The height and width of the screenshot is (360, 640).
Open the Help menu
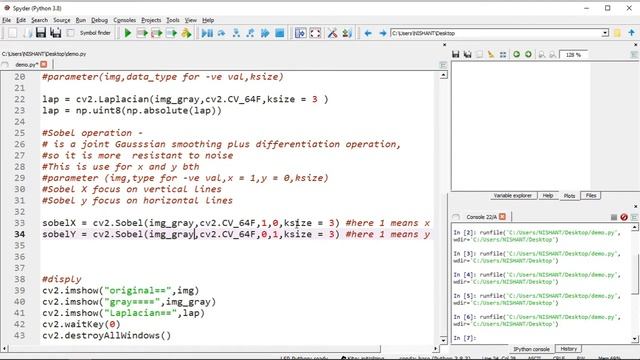click(208, 20)
